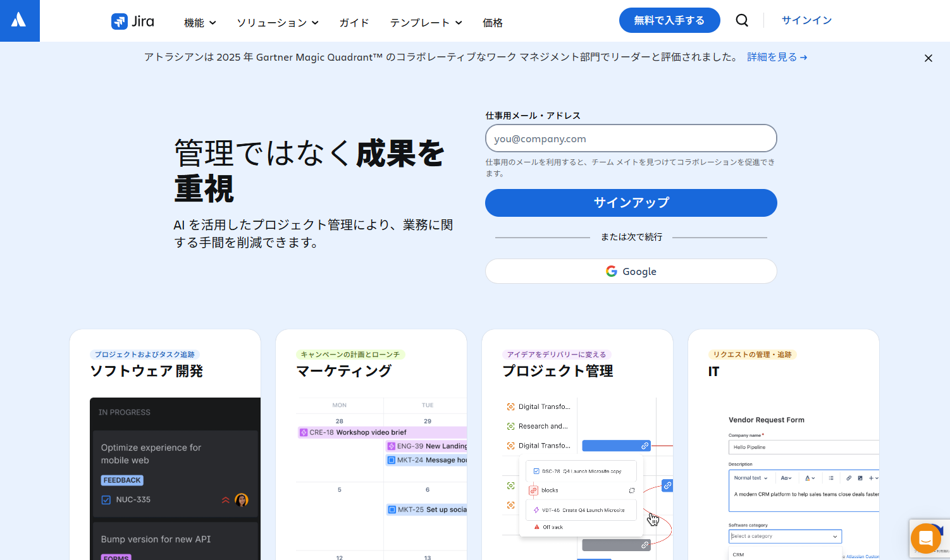
Task: Open the 機能 navigation menu
Action: coord(199,22)
